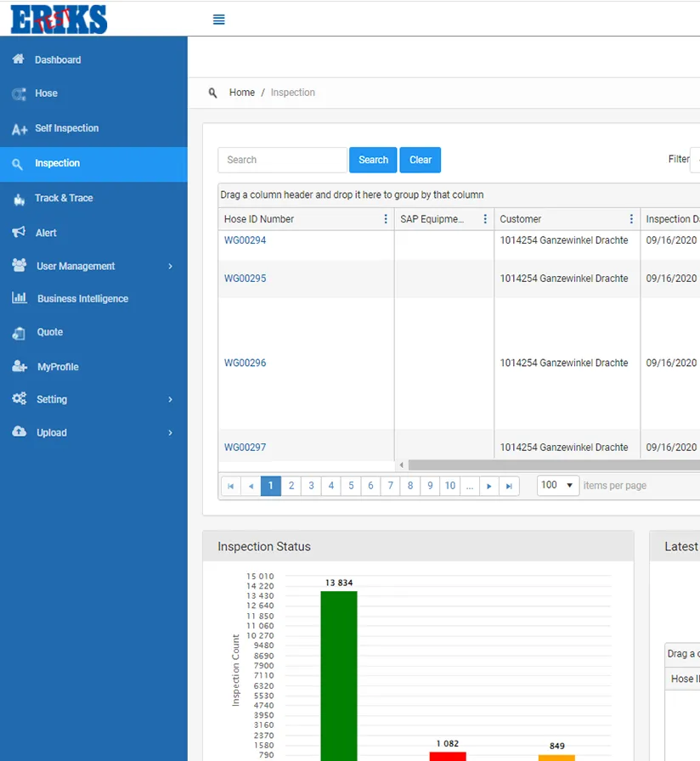Focus the Search text field

[x=282, y=160]
